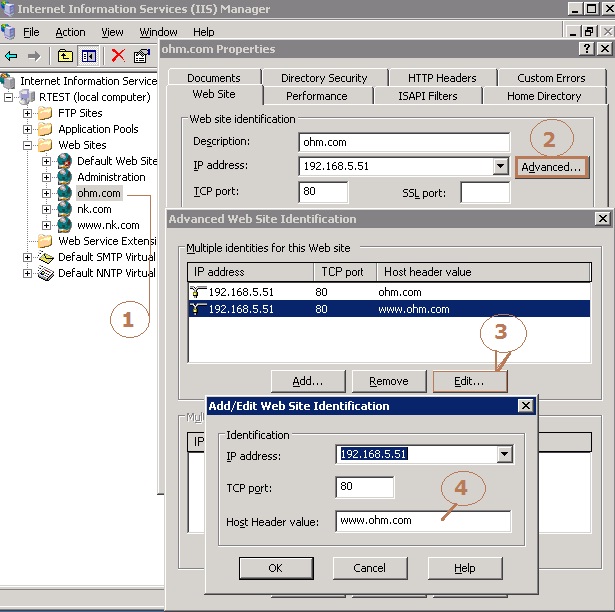Click Help in Add/Edit Web Site Identification

tap(465, 568)
